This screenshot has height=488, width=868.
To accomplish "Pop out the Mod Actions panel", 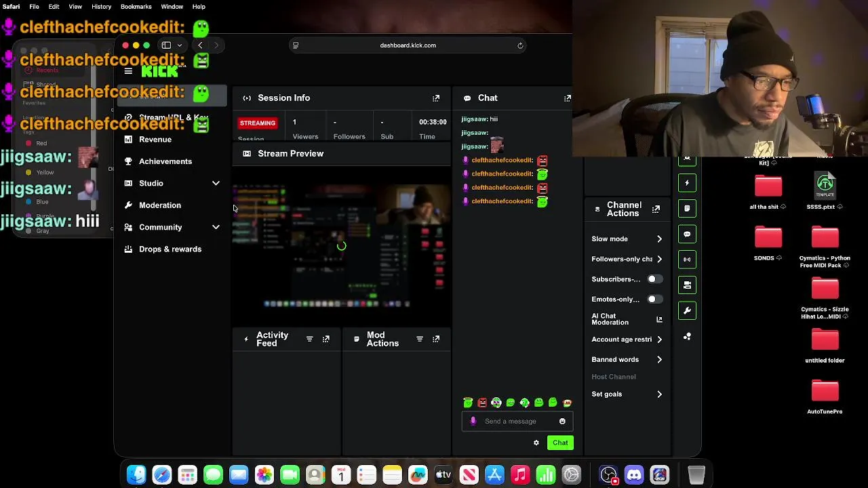I will pos(436,339).
